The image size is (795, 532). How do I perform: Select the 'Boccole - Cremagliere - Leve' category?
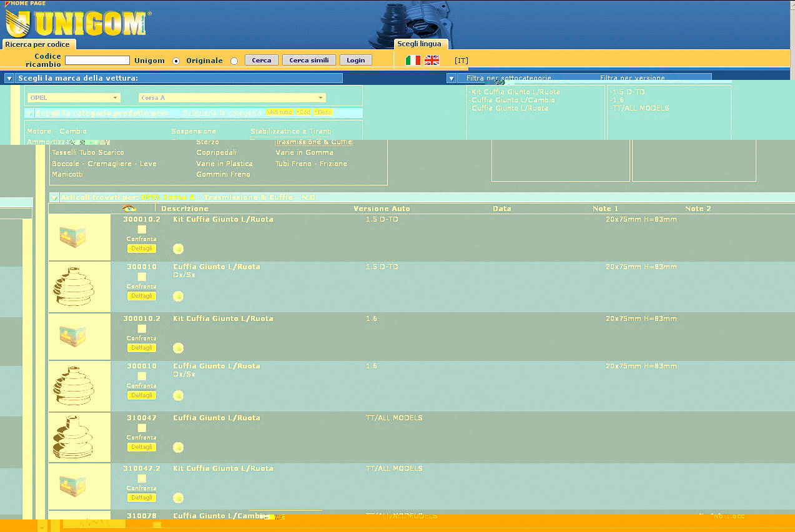pos(104,164)
